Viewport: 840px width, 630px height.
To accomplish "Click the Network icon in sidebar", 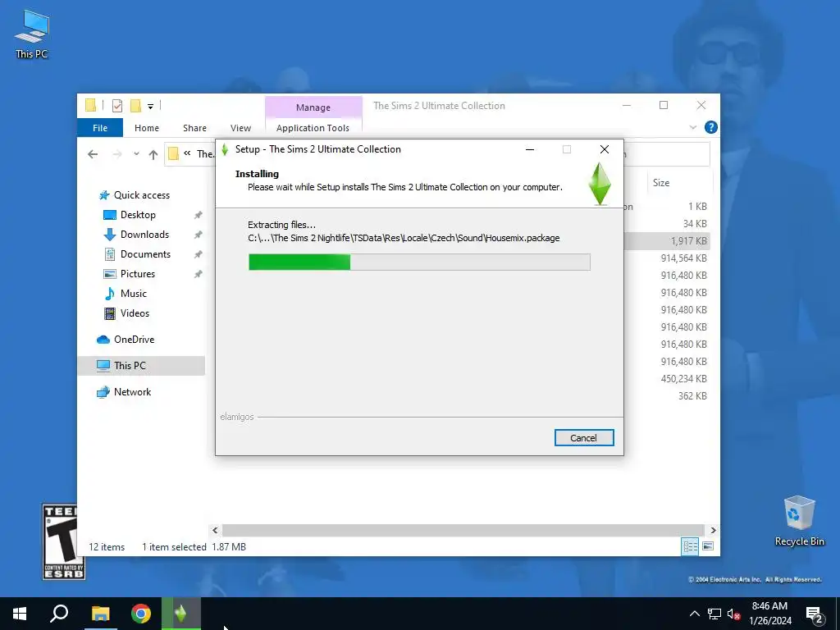I will point(103,392).
